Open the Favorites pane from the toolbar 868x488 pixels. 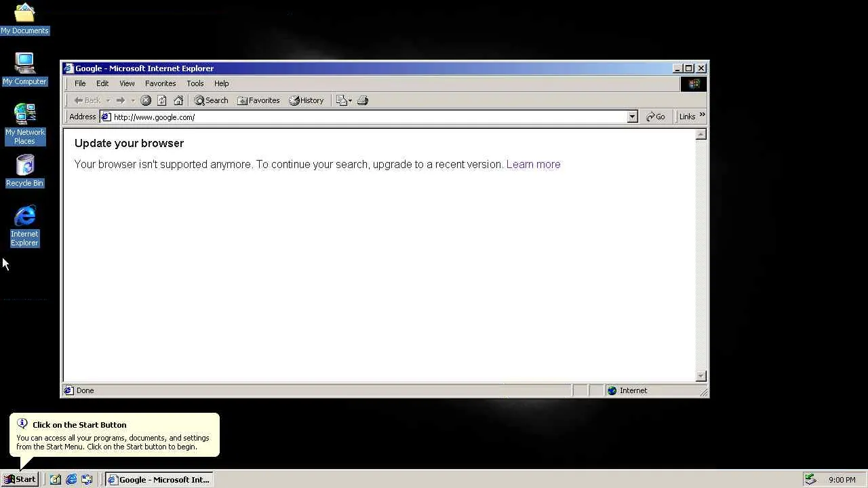coord(258,100)
